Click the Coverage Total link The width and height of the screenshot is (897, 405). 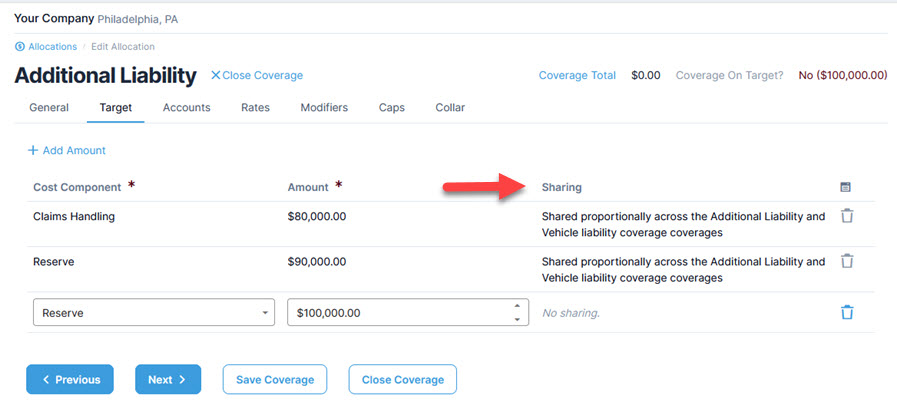[577, 76]
